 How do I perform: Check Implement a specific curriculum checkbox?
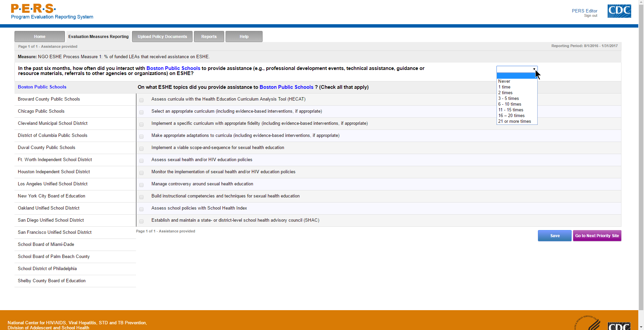pyautogui.click(x=141, y=124)
